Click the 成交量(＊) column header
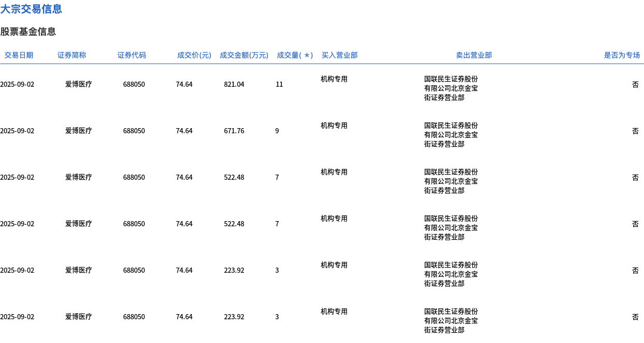The width and height of the screenshot is (644, 343). (x=295, y=55)
